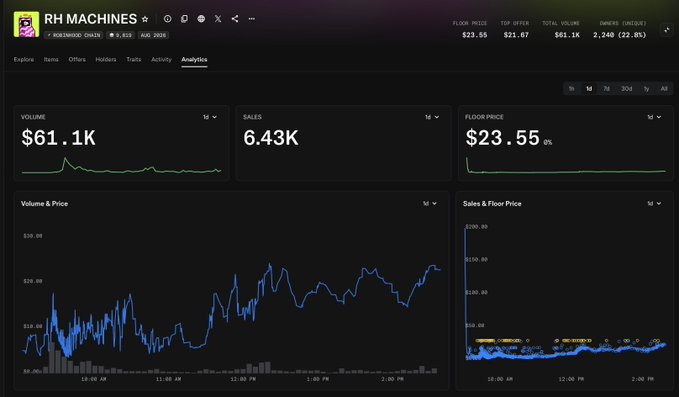Open the Volume & Price chart 1d dropdown
The height and width of the screenshot is (397, 679).
point(430,203)
